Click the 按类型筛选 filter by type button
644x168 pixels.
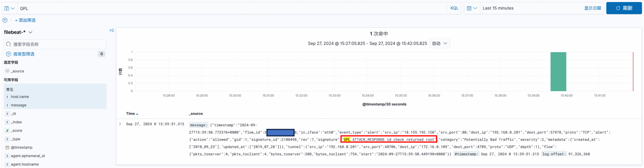(x=20, y=54)
